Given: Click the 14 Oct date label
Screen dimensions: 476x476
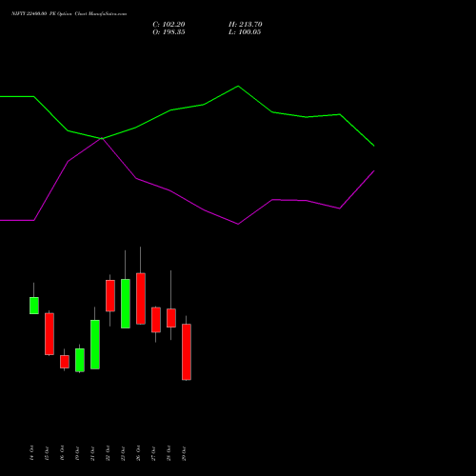Looking at the screenshot, I should point(31,453).
